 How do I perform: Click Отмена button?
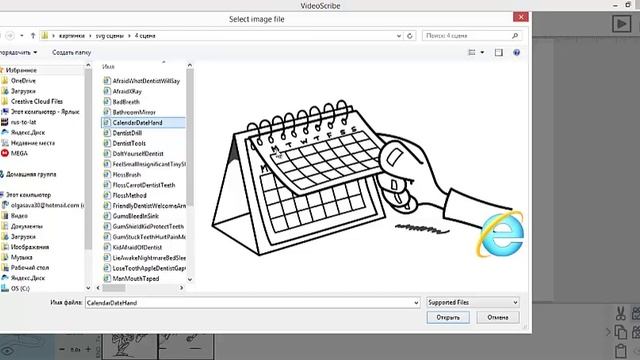tap(498, 318)
